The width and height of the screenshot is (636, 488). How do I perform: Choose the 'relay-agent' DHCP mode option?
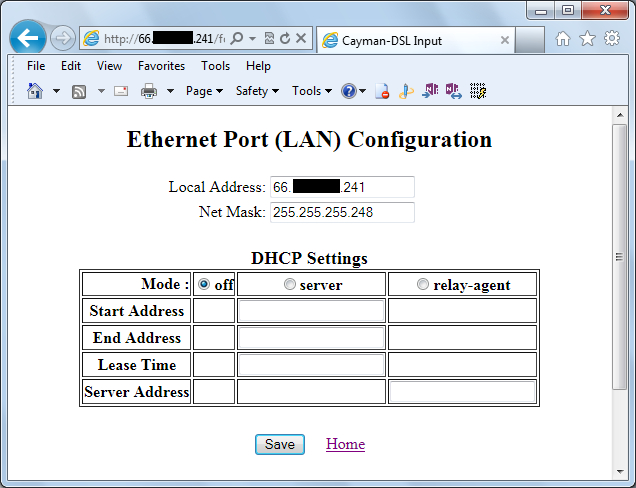point(423,284)
